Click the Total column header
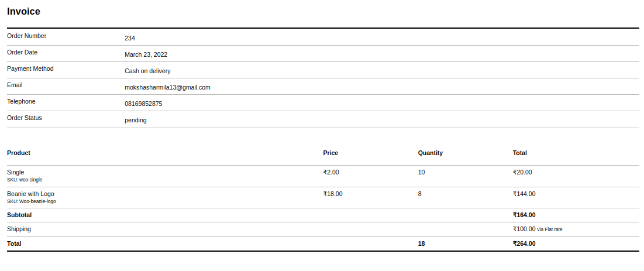644x271 pixels. point(520,153)
